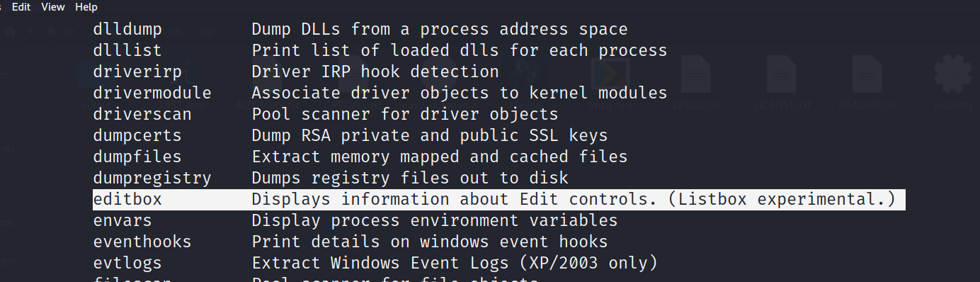The height and width of the screenshot is (282, 980).
Task: Open the Edit menu
Action: point(21,7)
